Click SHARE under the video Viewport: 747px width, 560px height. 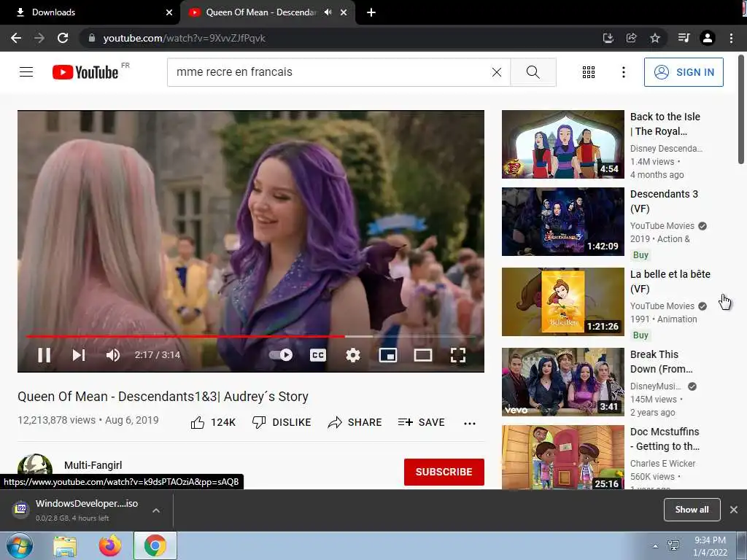(355, 422)
